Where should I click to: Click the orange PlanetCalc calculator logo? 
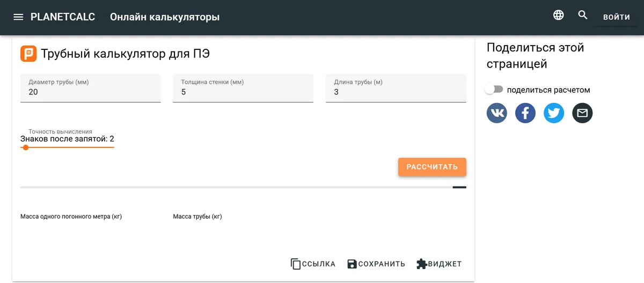point(28,54)
